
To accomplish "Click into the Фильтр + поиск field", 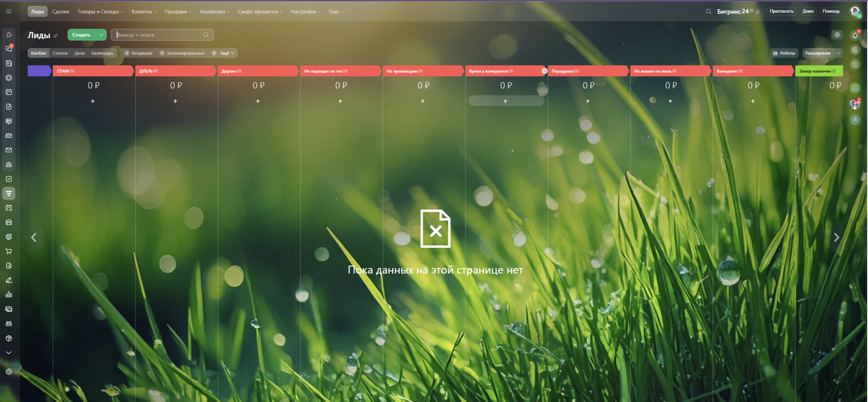I will 158,35.
